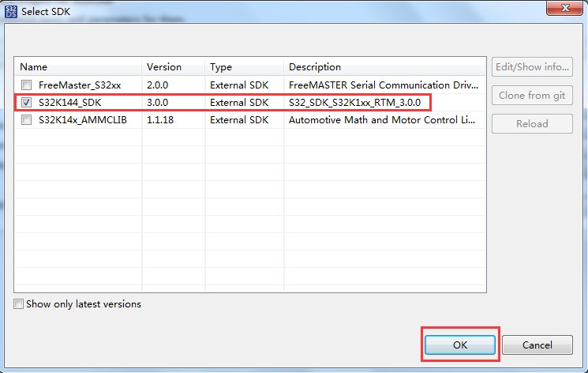Click the OK button

(460, 345)
